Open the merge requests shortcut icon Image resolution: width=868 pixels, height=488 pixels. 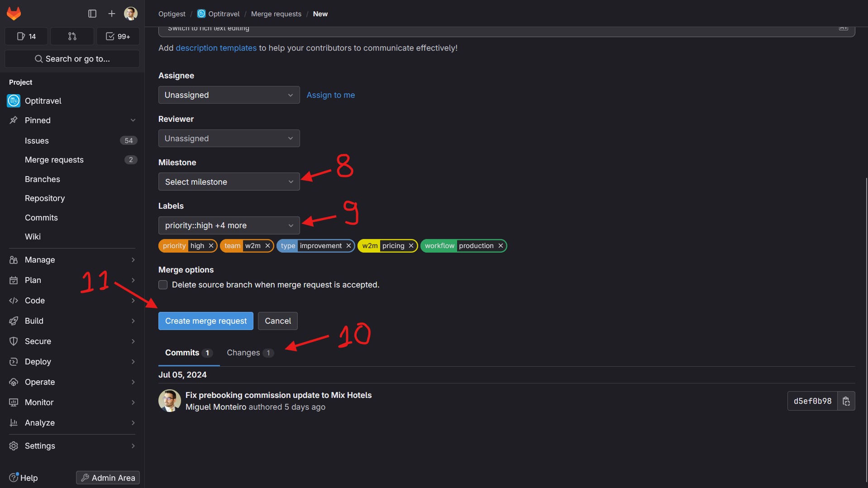click(72, 36)
